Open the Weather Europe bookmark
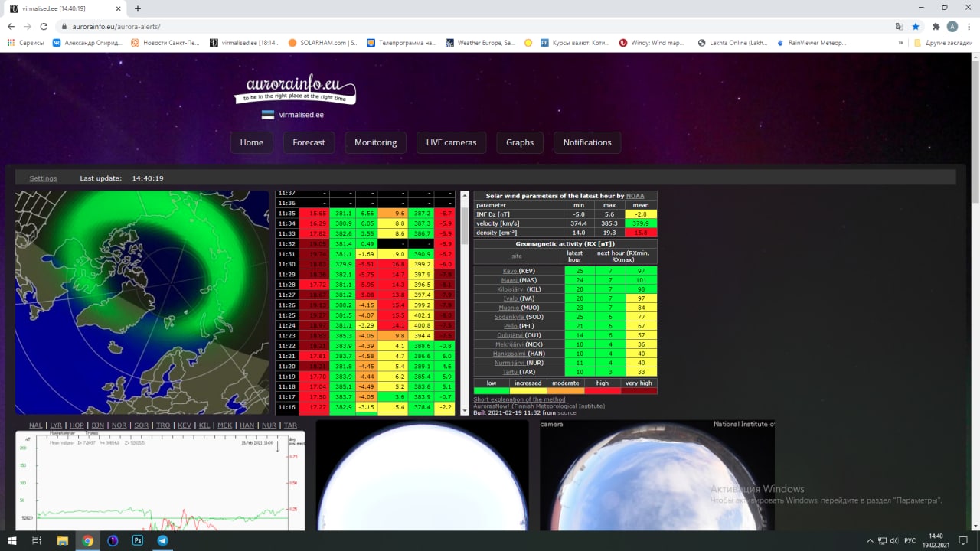The width and height of the screenshot is (980, 551). pos(480,43)
